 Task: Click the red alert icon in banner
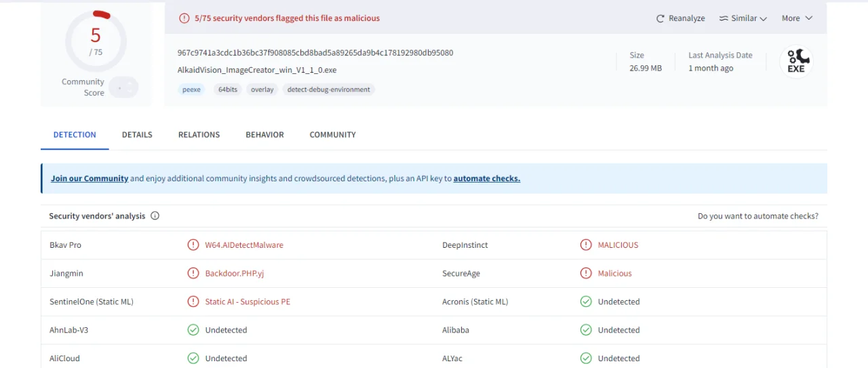click(x=184, y=18)
